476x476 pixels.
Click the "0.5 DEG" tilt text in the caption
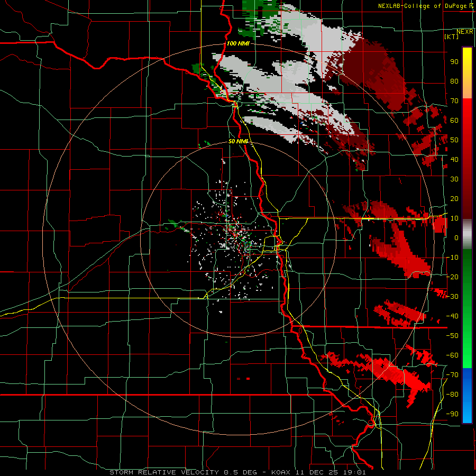coord(240,472)
